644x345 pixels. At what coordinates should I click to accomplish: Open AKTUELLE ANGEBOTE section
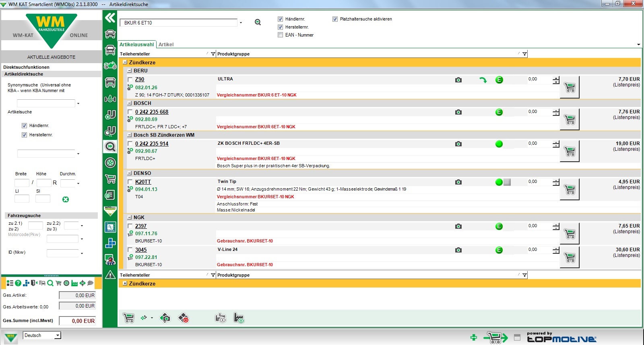click(51, 57)
